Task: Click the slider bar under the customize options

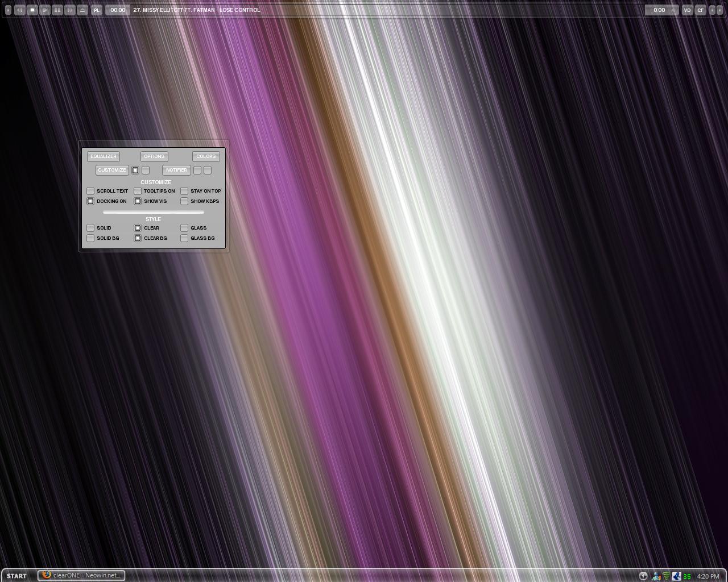Action: [x=154, y=212]
